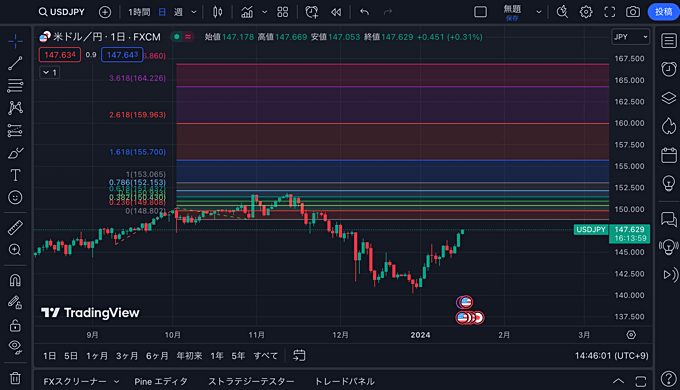This screenshot has width=680, height=390.
Task: Create an alert with the clock-plus icon
Action: tap(311, 12)
